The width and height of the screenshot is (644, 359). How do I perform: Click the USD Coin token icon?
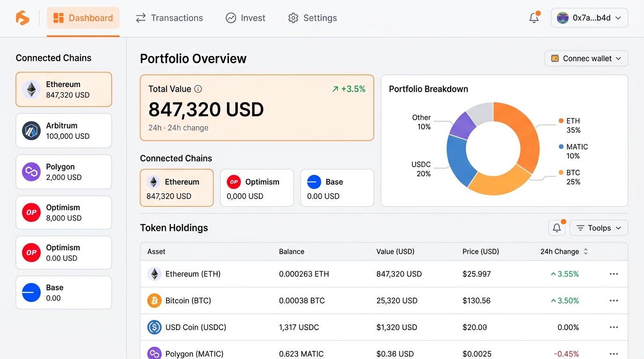click(x=154, y=327)
